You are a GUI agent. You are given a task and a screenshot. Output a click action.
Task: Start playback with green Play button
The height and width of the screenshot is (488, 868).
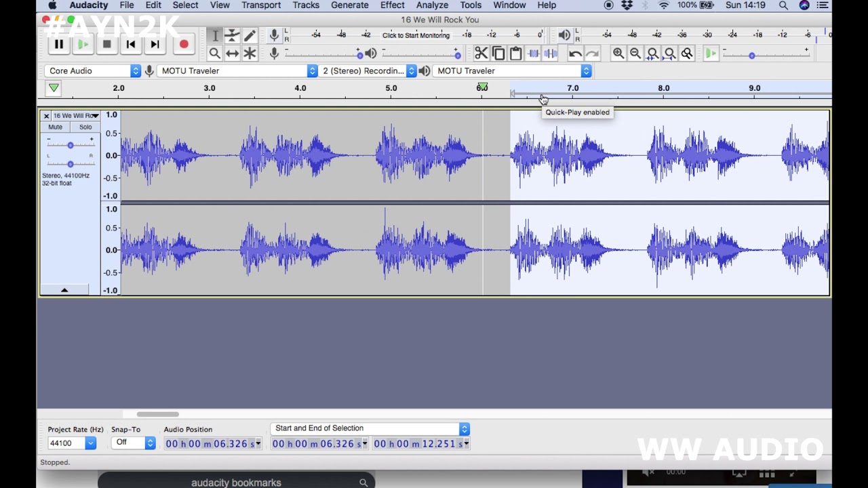(83, 45)
